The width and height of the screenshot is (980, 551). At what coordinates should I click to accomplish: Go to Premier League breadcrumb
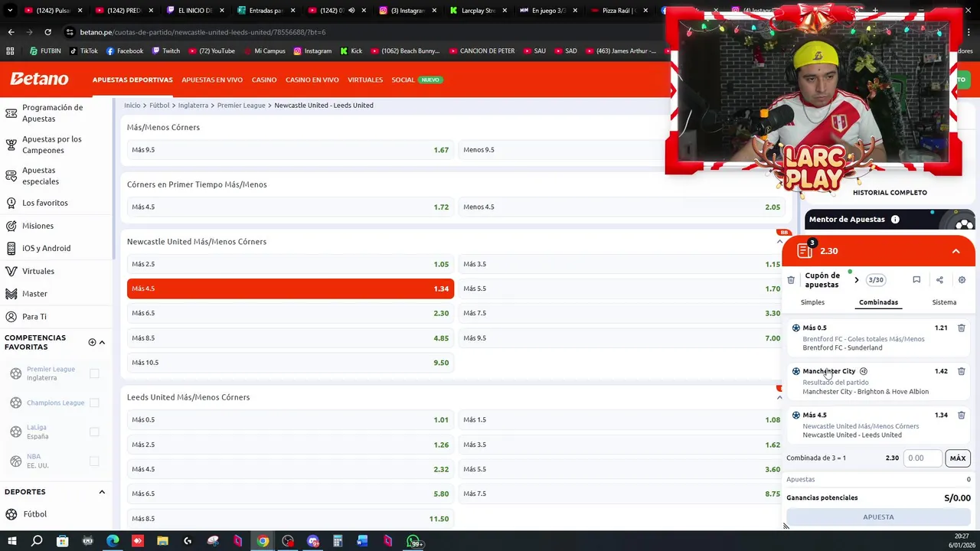click(241, 106)
